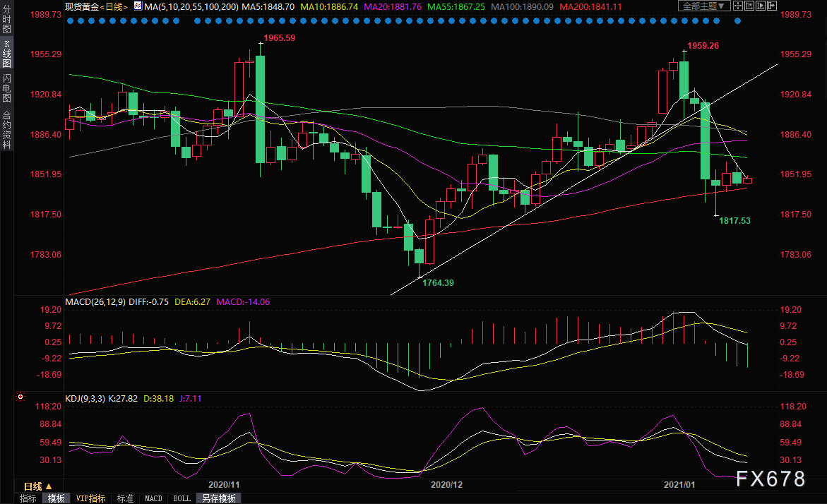
Task: Click the isolated last blue event dot at right
Action: click(737, 21)
